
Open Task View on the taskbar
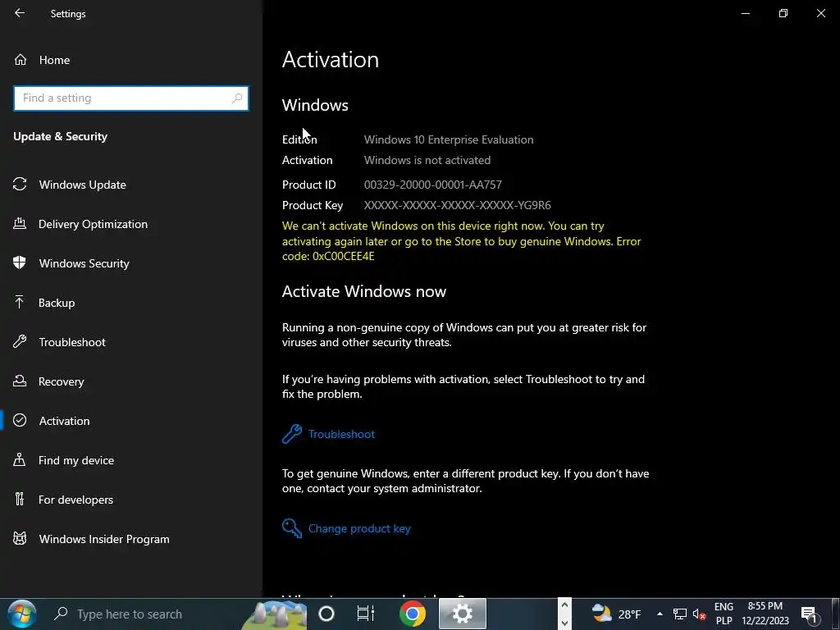366,614
